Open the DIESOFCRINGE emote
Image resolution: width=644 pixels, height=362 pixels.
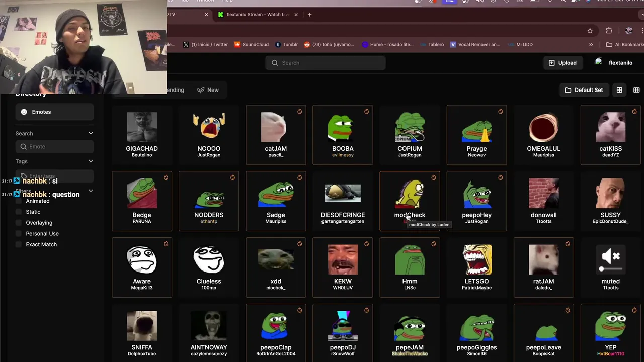click(343, 201)
